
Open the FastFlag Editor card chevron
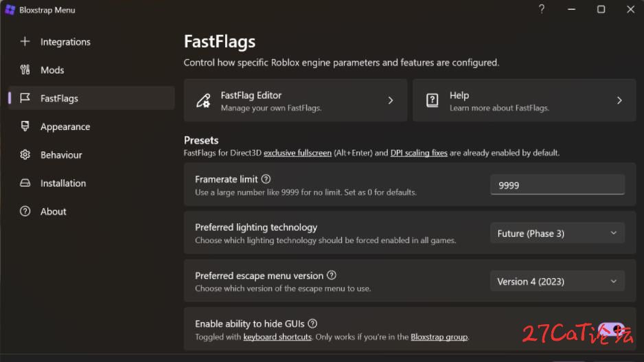(x=390, y=100)
